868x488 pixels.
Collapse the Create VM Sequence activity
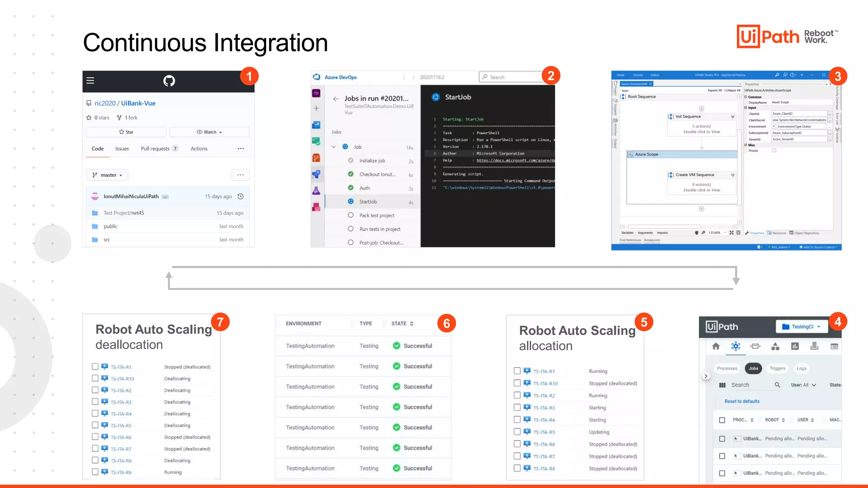732,175
